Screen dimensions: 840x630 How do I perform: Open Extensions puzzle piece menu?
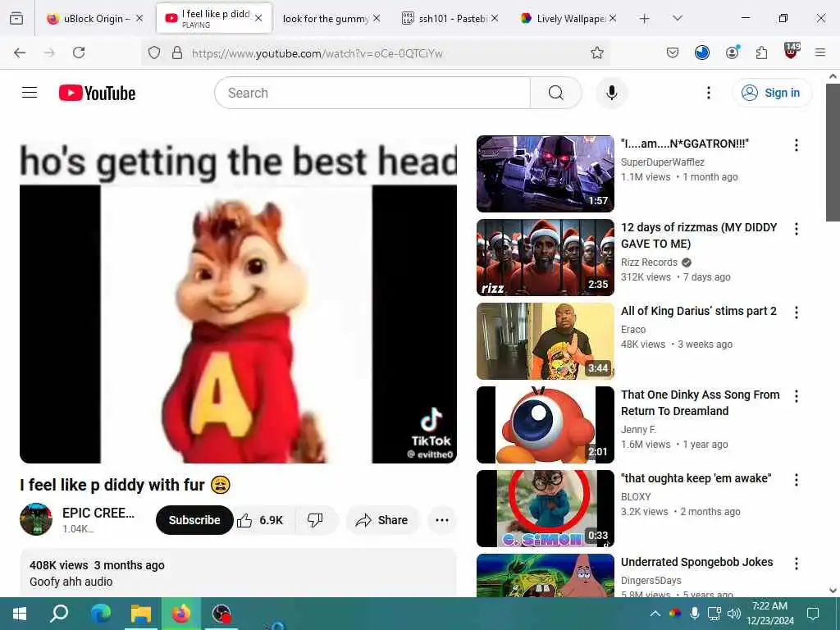click(761, 52)
